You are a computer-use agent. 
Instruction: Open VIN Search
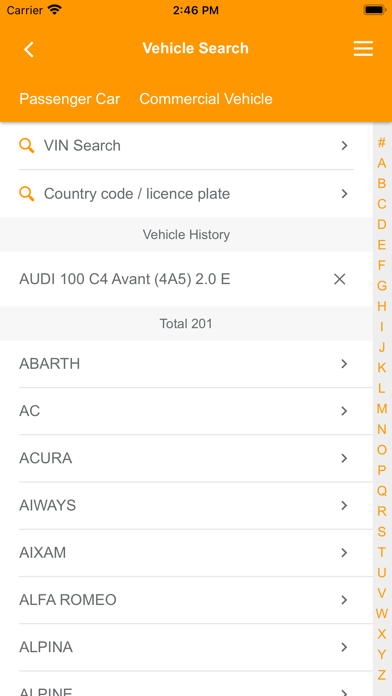tap(186, 146)
